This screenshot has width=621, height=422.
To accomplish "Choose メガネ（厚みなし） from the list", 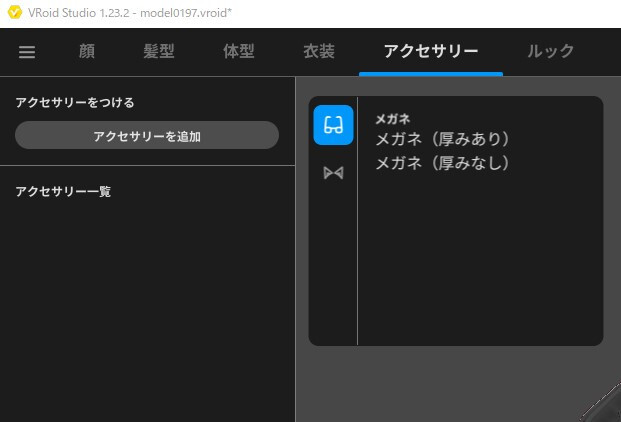I will (442, 162).
